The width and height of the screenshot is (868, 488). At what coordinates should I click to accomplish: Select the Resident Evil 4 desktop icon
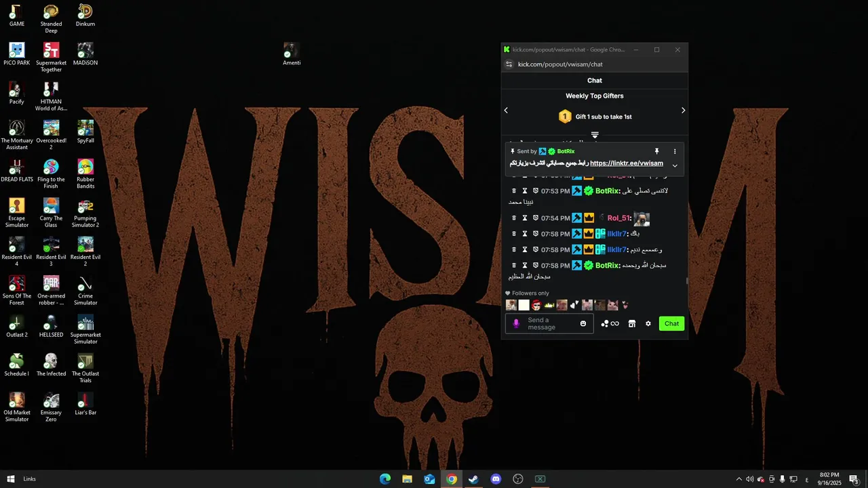(17, 252)
